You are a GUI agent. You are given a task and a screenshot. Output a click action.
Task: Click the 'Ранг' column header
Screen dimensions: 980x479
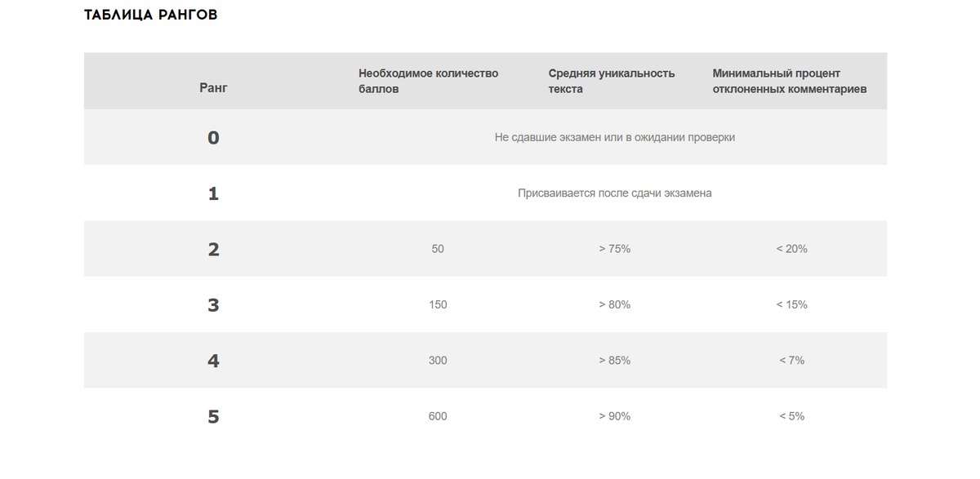(x=213, y=87)
